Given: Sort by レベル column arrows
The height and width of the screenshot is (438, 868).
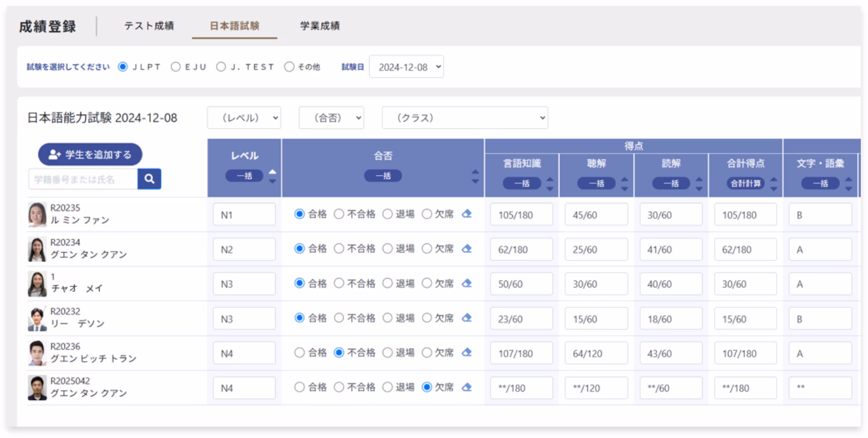Looking at the screenshot, I should tap(272, 177).
